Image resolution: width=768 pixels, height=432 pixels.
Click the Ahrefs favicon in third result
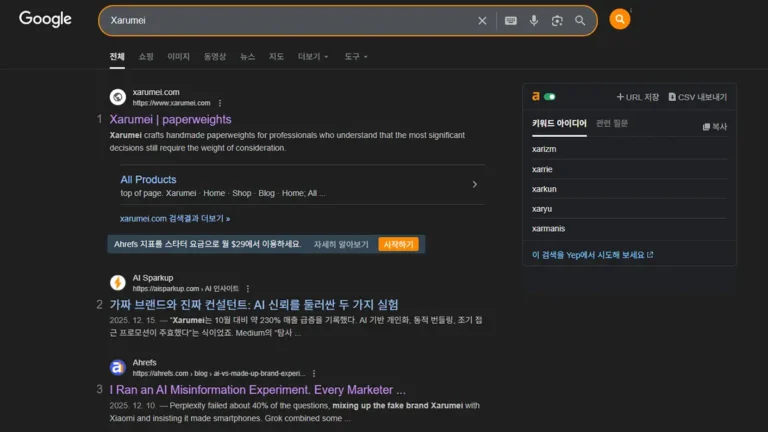pyautogui.click(x=118, y=367)
